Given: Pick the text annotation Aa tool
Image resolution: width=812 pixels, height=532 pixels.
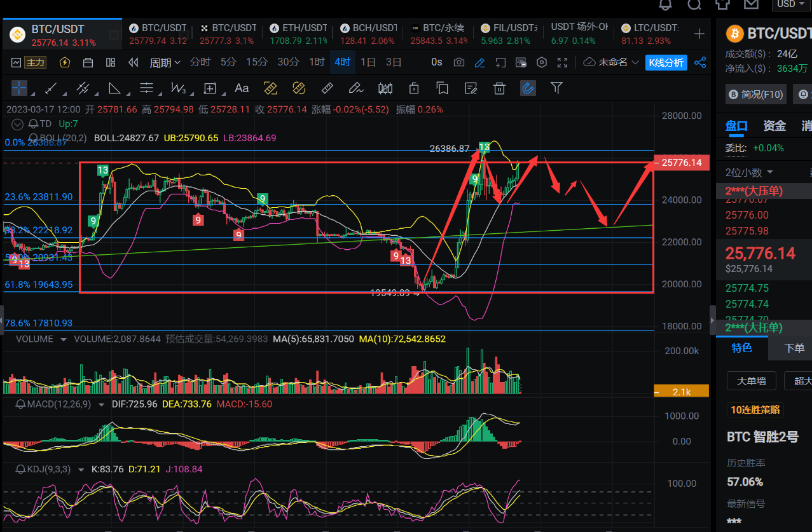Looking at the screenshot, I should coord(242,88).
